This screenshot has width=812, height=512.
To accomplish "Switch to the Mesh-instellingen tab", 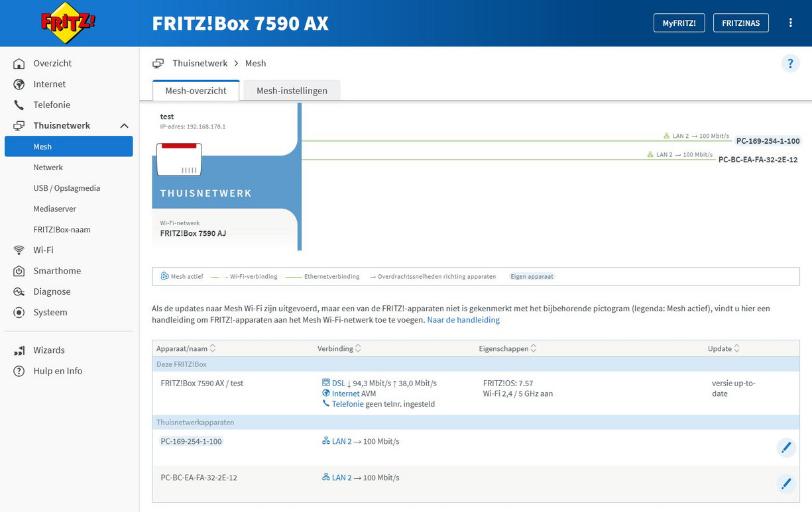I will [292, 91].
